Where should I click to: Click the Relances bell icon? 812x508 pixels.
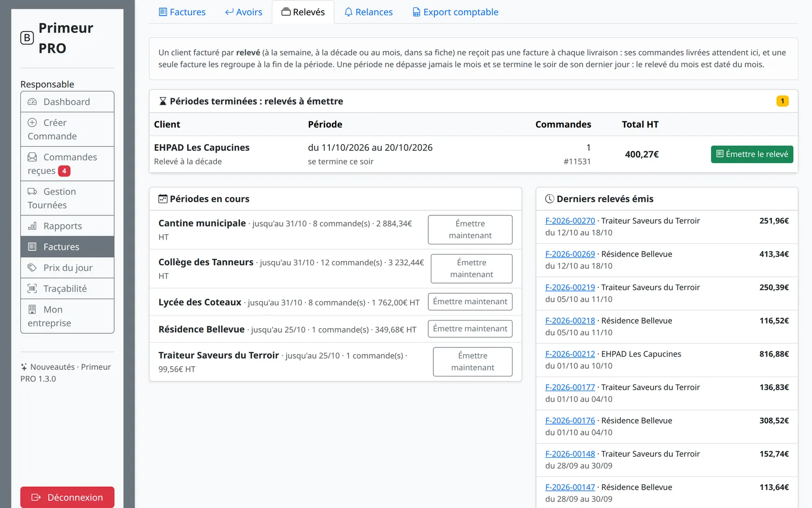pyautogui.click(x=349, y=12)
